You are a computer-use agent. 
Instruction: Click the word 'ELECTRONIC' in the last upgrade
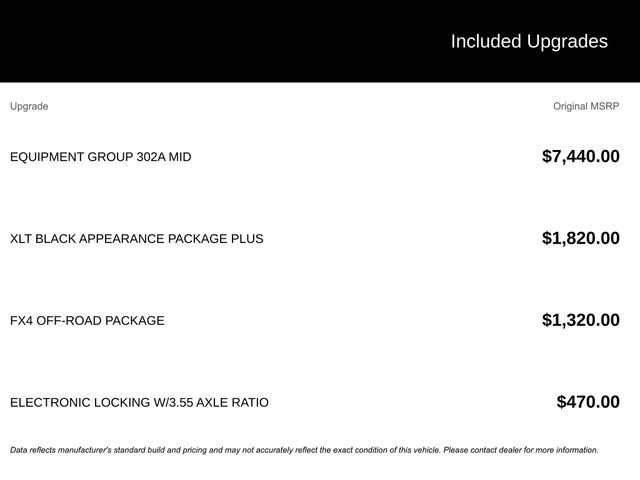pyautogui.click(x=50, y=403)
